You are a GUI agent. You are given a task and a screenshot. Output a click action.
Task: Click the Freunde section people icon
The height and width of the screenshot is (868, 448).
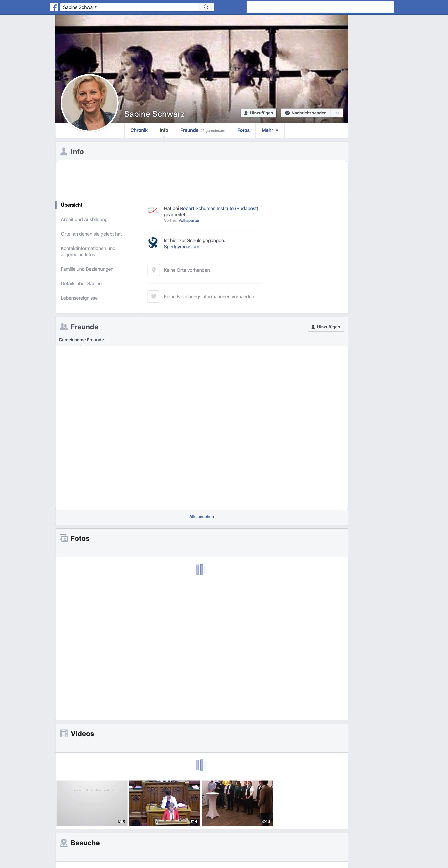click(64, 327)
